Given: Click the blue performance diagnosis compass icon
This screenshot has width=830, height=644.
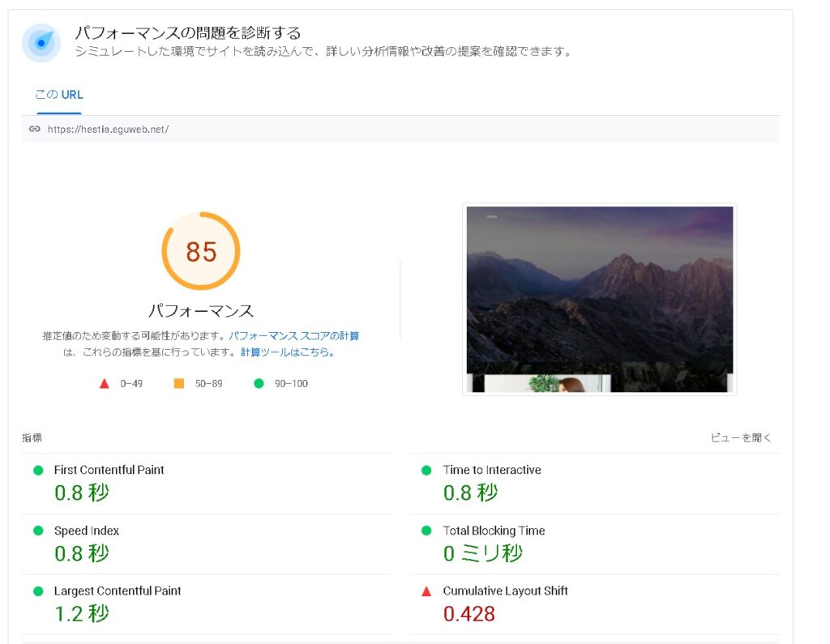Looking at the screenshot, I should (x=41, y=42).
